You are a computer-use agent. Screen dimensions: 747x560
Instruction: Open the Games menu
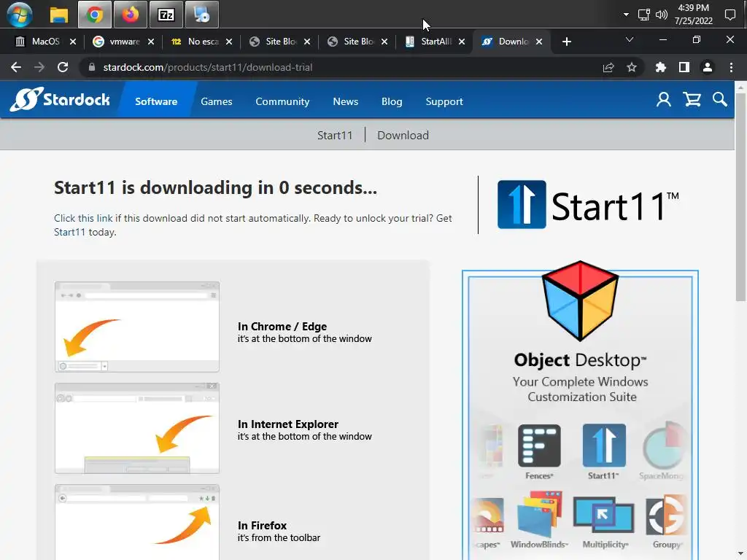tap(216, 101)
